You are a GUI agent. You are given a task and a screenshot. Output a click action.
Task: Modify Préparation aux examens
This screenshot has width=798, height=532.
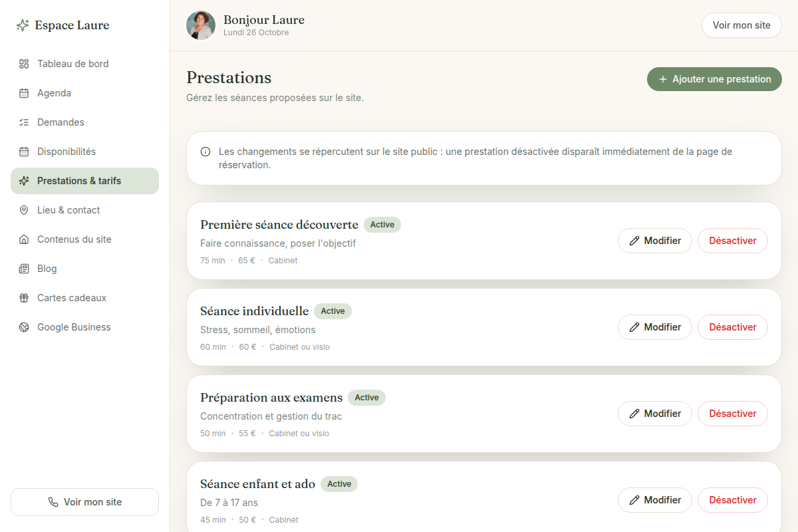655,414
